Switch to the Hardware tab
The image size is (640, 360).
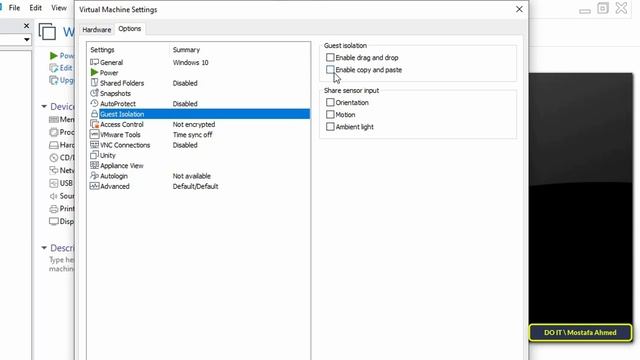[96, 30]
